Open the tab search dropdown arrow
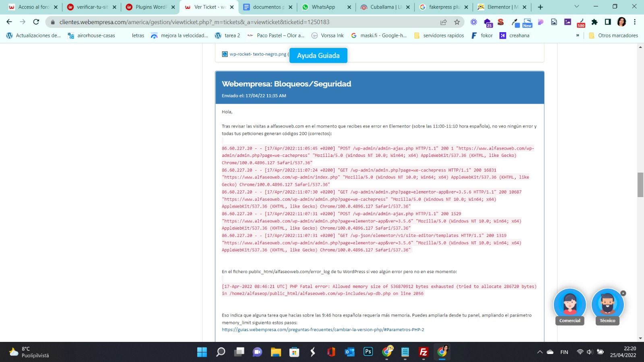 point(576,6)
